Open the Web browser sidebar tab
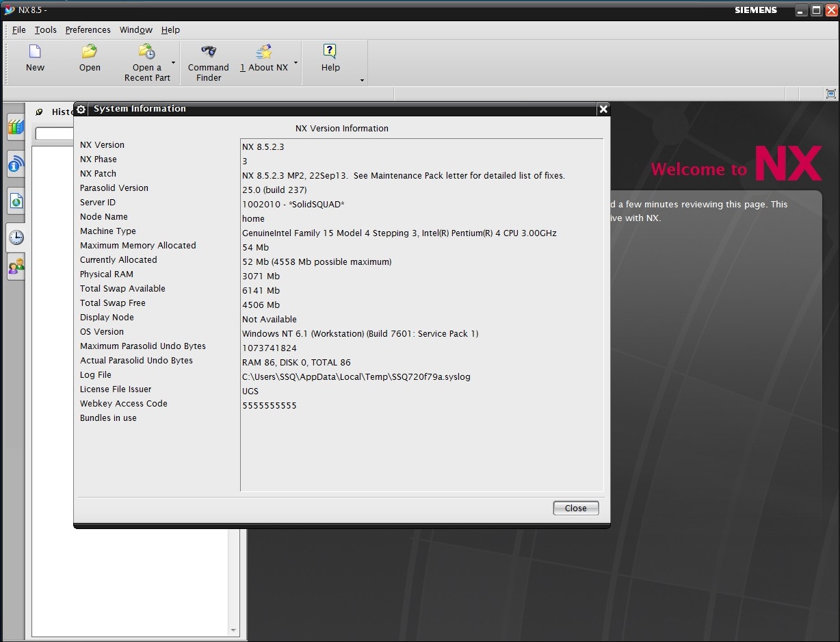 coord(16,164)
